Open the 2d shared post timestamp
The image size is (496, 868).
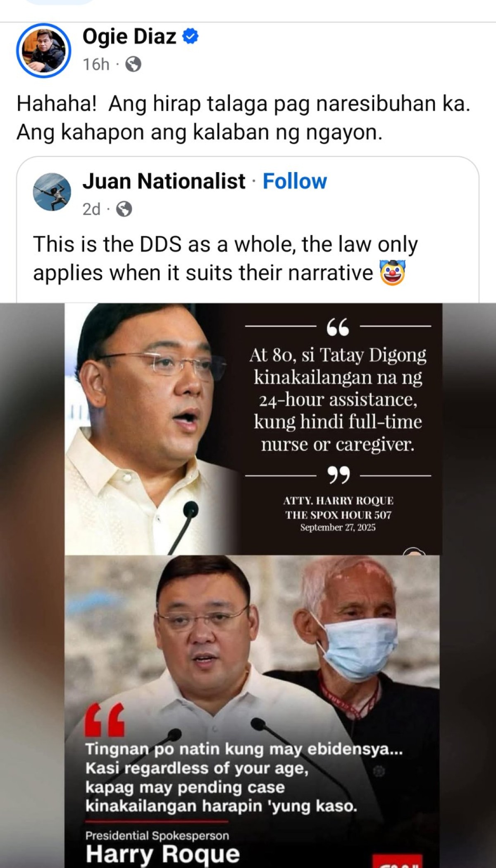pos(91,209)
